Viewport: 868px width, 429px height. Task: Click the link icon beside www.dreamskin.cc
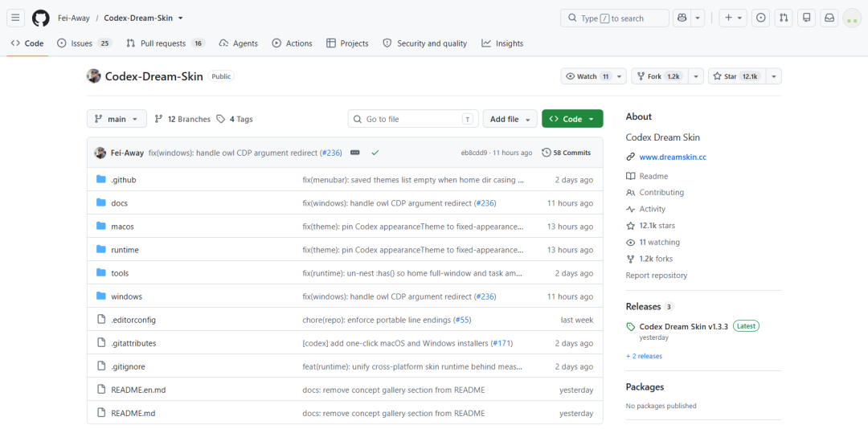coord(631,157)
